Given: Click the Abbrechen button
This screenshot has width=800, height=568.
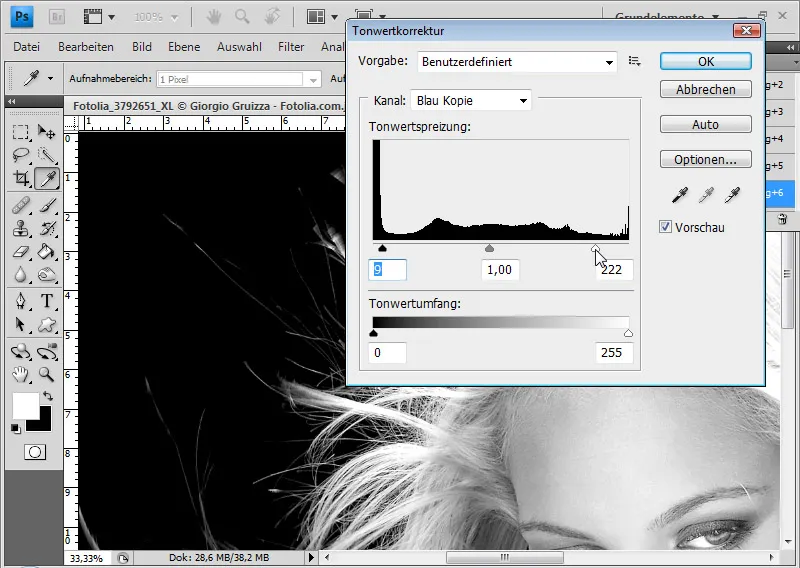Looking at the screenshot, I should click(706, 89).
